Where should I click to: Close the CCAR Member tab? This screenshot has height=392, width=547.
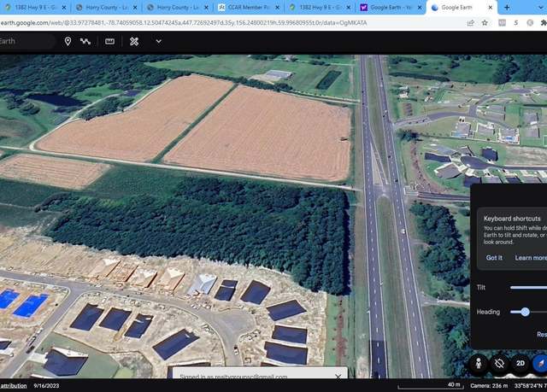(x=277, y=8)
